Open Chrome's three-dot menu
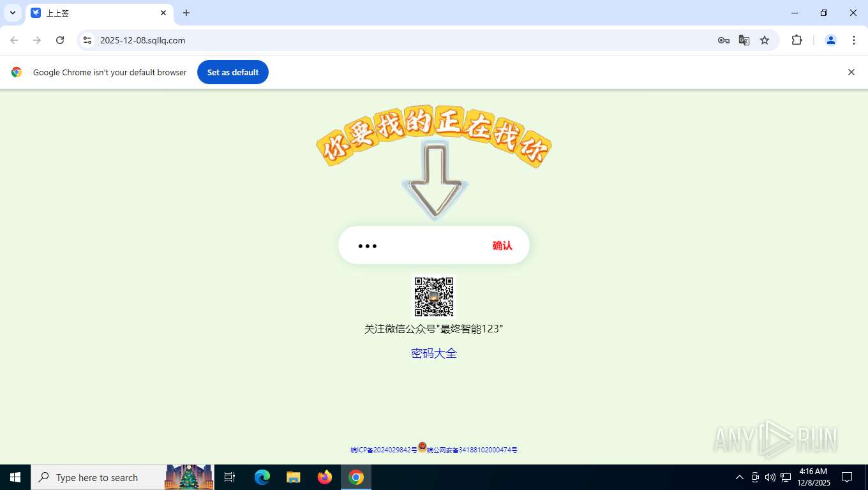 854,40
